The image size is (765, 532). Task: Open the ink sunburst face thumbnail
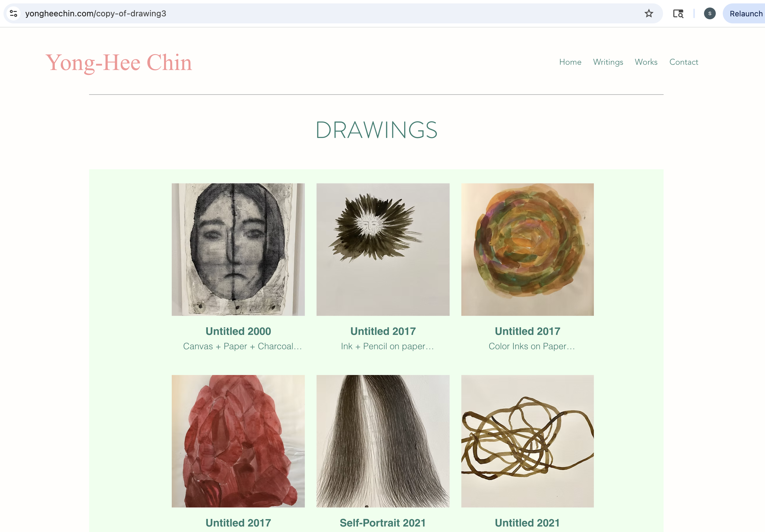pos(383,250)
